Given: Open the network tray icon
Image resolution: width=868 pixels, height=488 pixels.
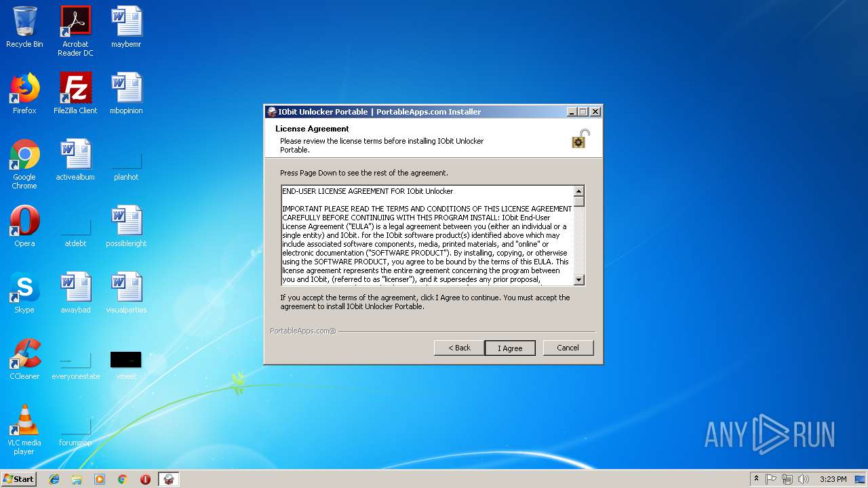Looking at the screenshot, I should click(x=787, y=479).
